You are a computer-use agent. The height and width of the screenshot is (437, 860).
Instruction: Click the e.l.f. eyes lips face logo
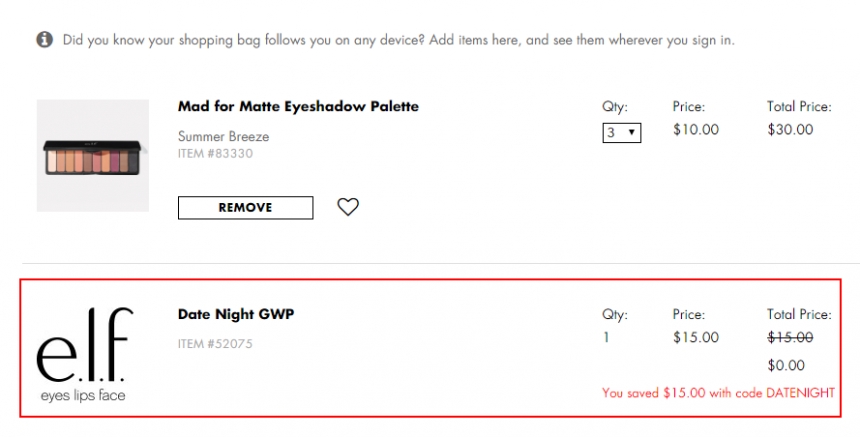pos(83,355)
